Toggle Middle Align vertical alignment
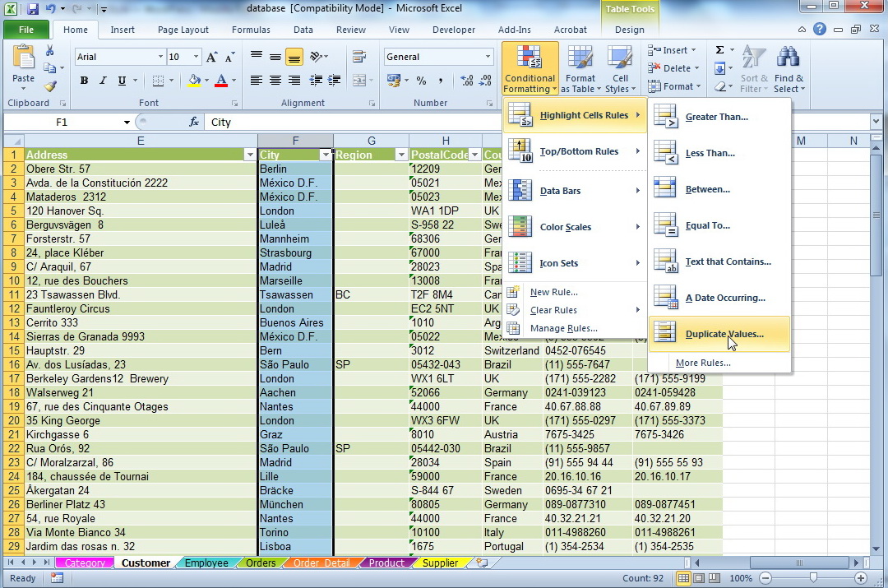Screen dimensions: 888x588 coord(275,57)
